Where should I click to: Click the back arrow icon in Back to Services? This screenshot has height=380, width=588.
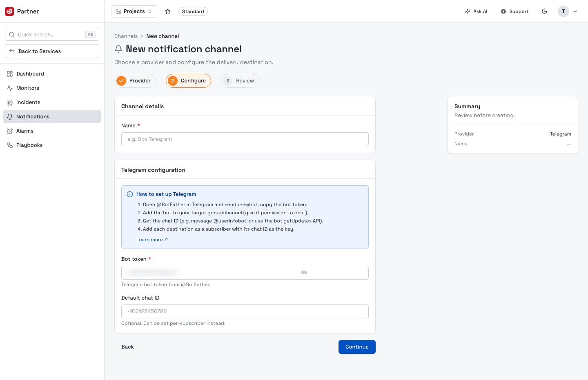pyautogui.click(x=12, y=51)
